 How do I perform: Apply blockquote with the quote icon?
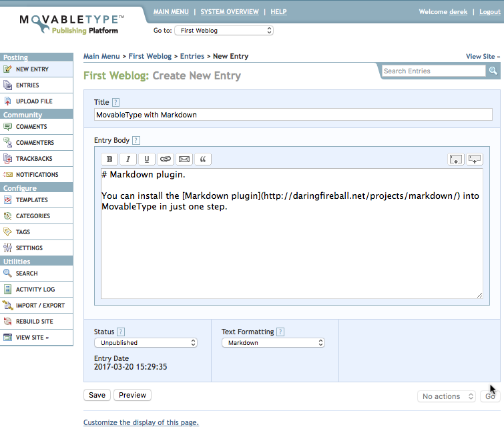click(203, 159)
